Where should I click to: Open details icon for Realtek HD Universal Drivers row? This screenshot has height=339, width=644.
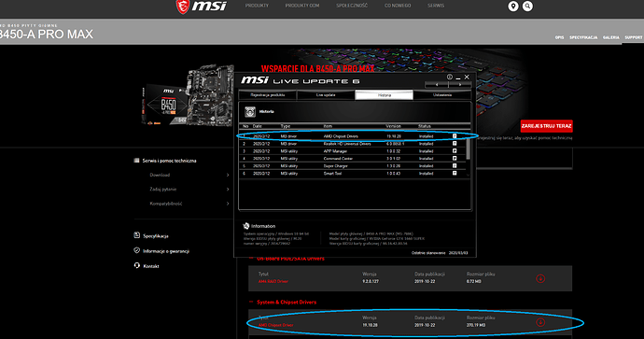tap(455, 144)
